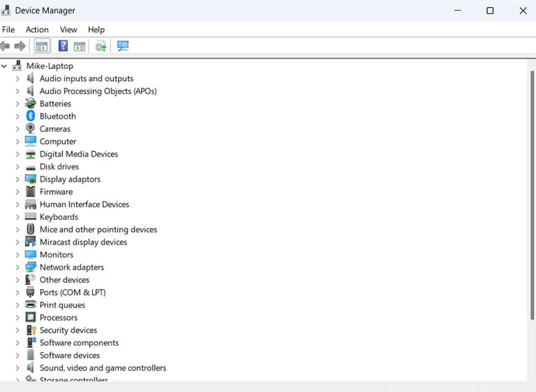Expand Sound, video and game controllers
The width and height of the screenshot is (536, 392).
click(17, 368)
